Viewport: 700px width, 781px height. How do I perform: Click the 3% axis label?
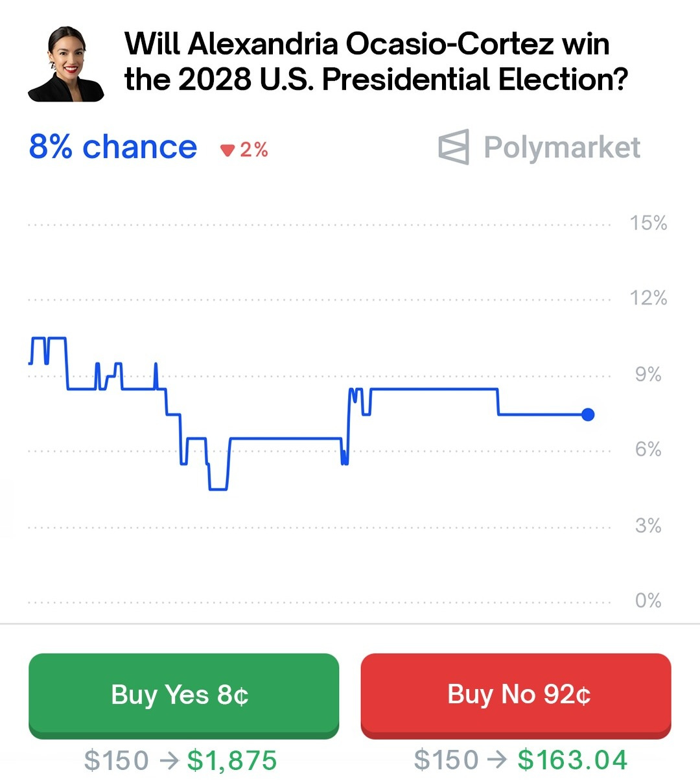click(x=648, y=525)
